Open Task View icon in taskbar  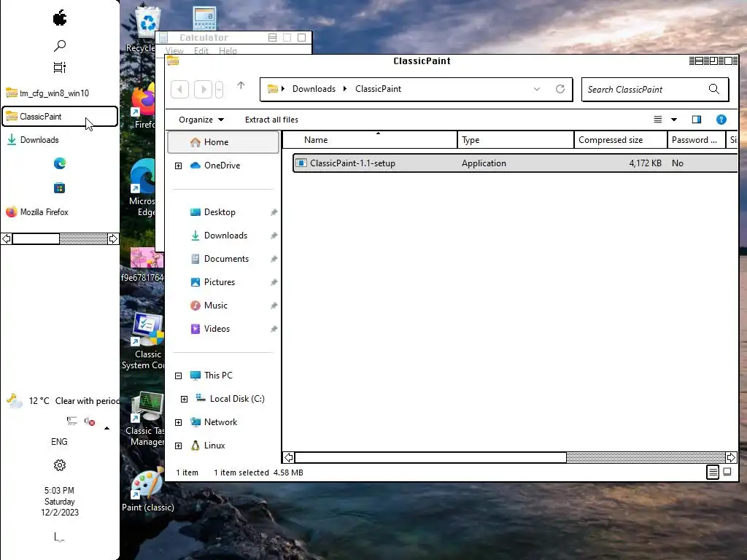coord(60,68)
